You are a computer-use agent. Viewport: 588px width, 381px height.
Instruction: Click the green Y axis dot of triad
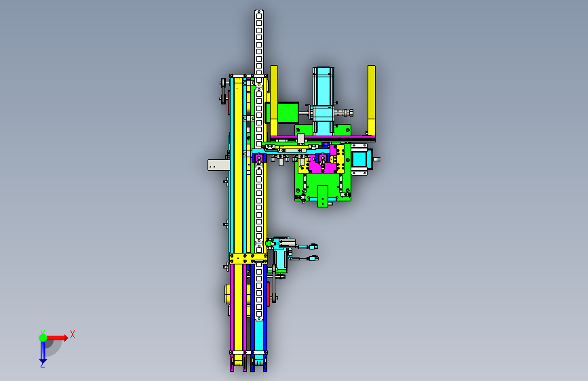click(x=43, y=338)
